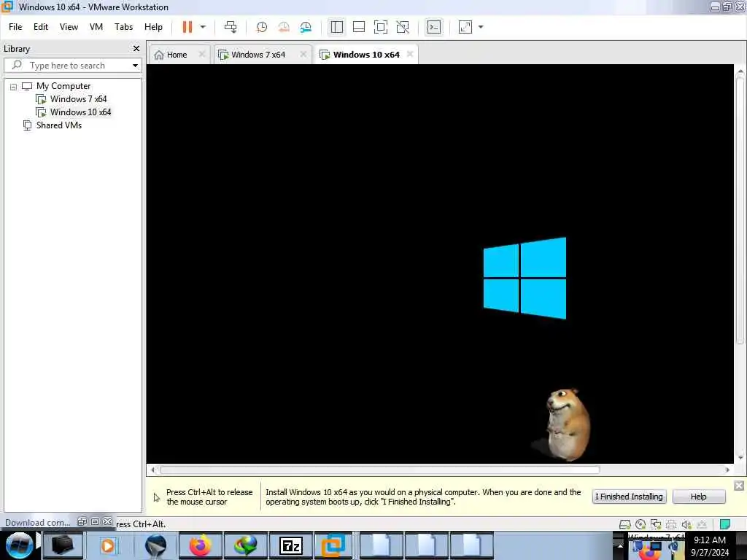The image size is (747, 560).
Task: Click the printer device status bar icon
Action: pyautogui.click(x=671, y=524)
